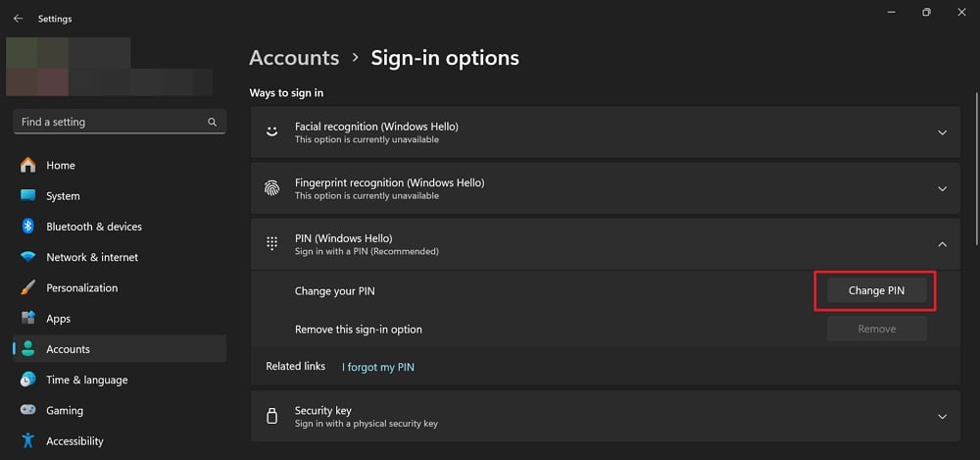Click the Bluetooth icon in sidebar

[28, 227]
